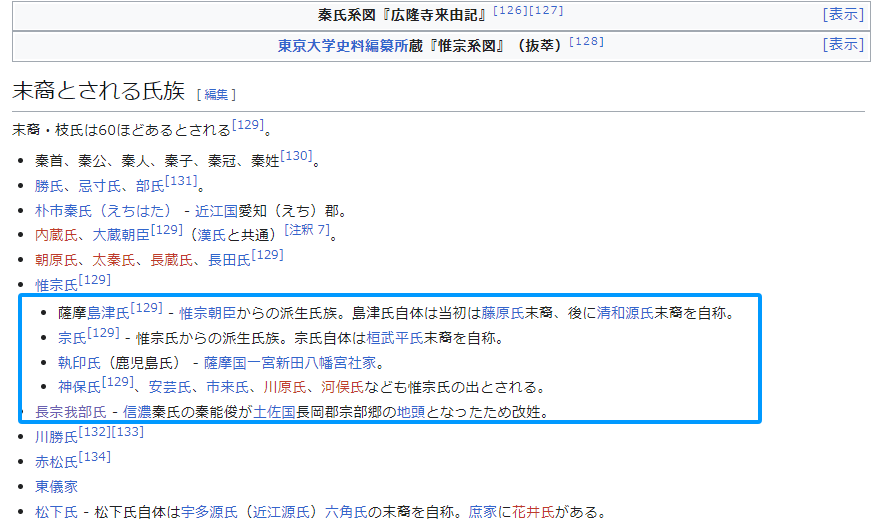883x530 pixels.
Task: Open citation [126] in the 広隆寺来由記 header
Action: (x=510, y=10)
